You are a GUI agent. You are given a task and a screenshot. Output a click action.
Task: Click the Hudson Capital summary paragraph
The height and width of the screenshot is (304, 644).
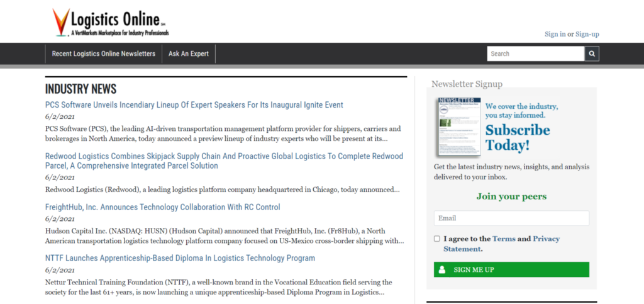point(225,236)
